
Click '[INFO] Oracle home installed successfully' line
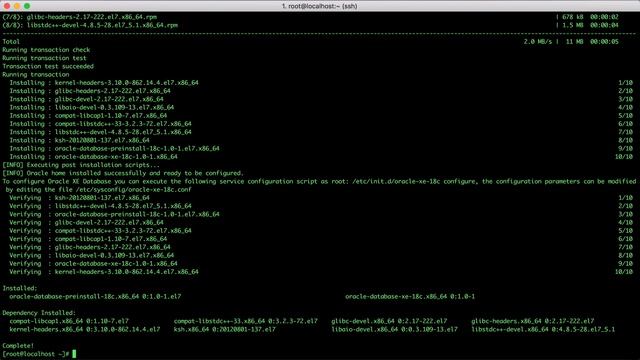pos(123,173)
